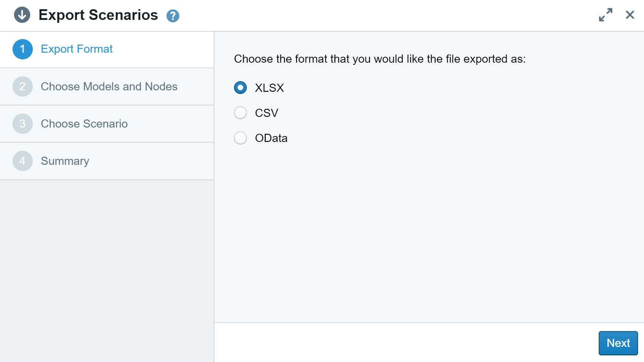Go to the Export Format step label
Screen dimensions: 644x362
click(77, 49)
